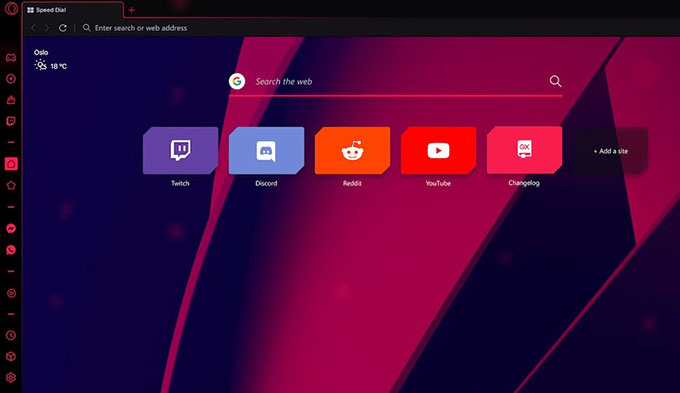Screen dimensions: 680x393
Task: Open Messenger in the sidebar
Action: click(11, 229)
